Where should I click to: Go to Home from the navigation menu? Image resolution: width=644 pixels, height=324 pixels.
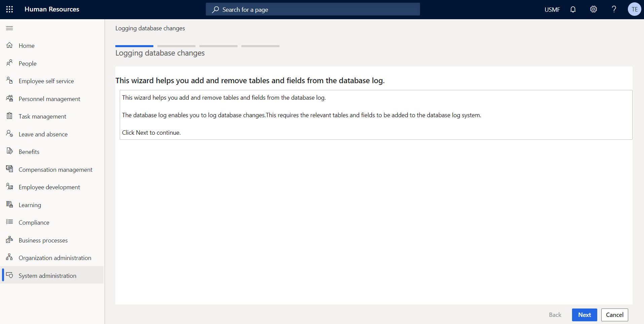pos(27,45)
